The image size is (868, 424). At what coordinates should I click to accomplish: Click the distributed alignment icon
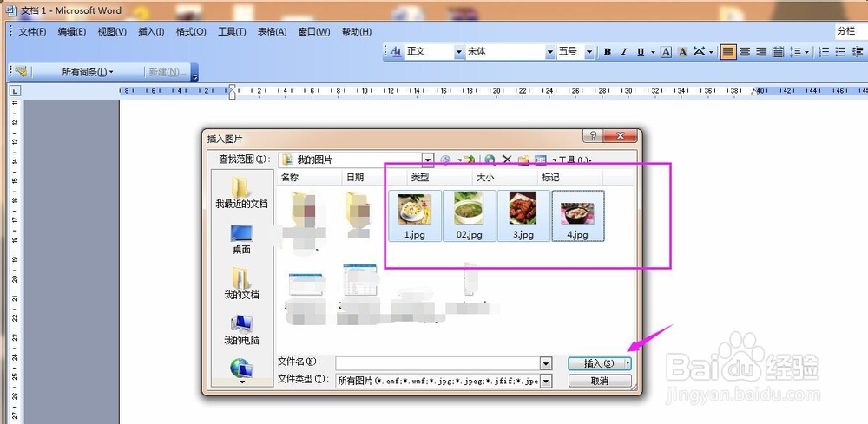[779, 52]
